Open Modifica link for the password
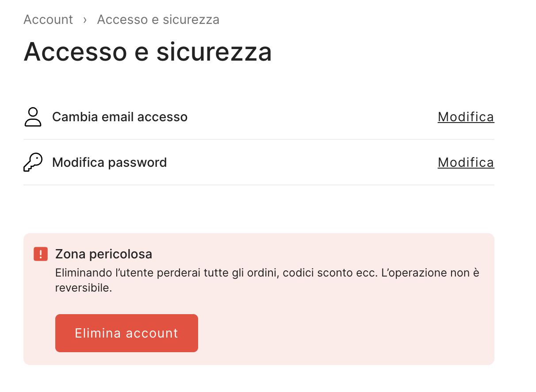The width and height of the screenshot is (536, 392). coord(466,162)
